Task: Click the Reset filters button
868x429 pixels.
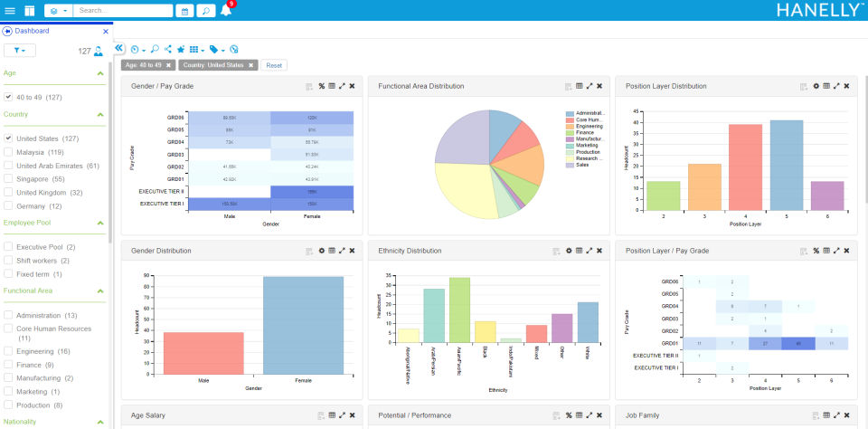Action: pyautogui.click(x=274, y=65)
